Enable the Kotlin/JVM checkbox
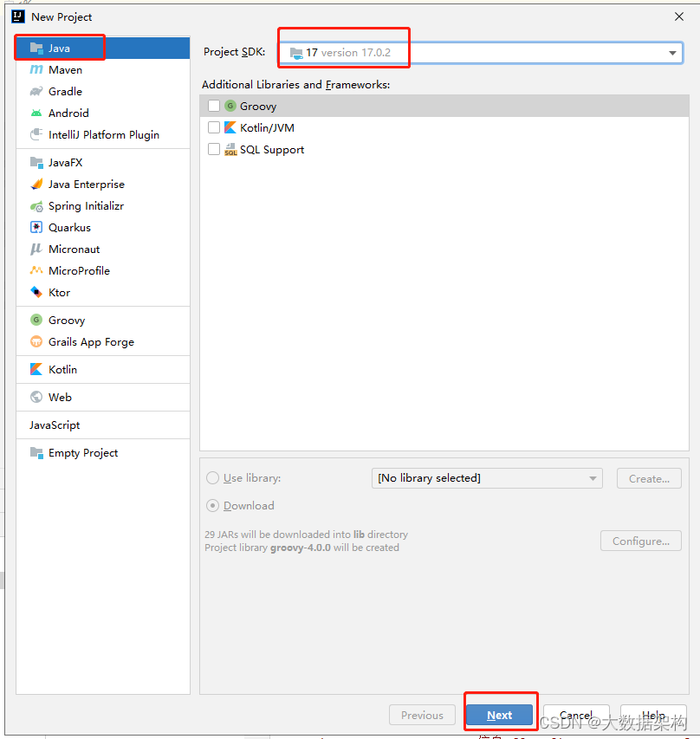The height and width of the screenshot is (739, 700). (x=214, y=127)
